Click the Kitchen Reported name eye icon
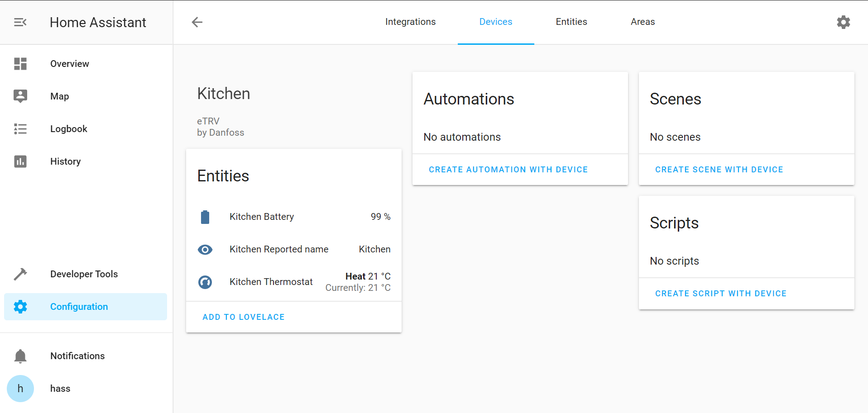Image resolution: width=868 pixels, height=413 pixels. (205, 250)
